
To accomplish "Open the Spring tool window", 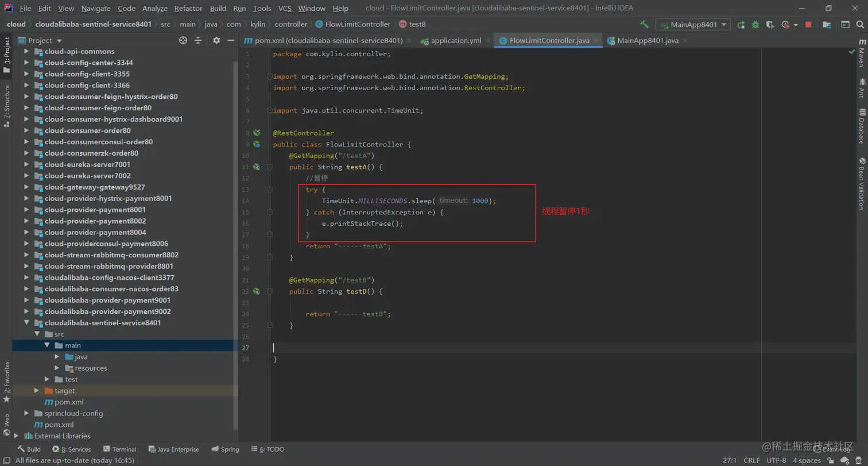I will (225, 449).
